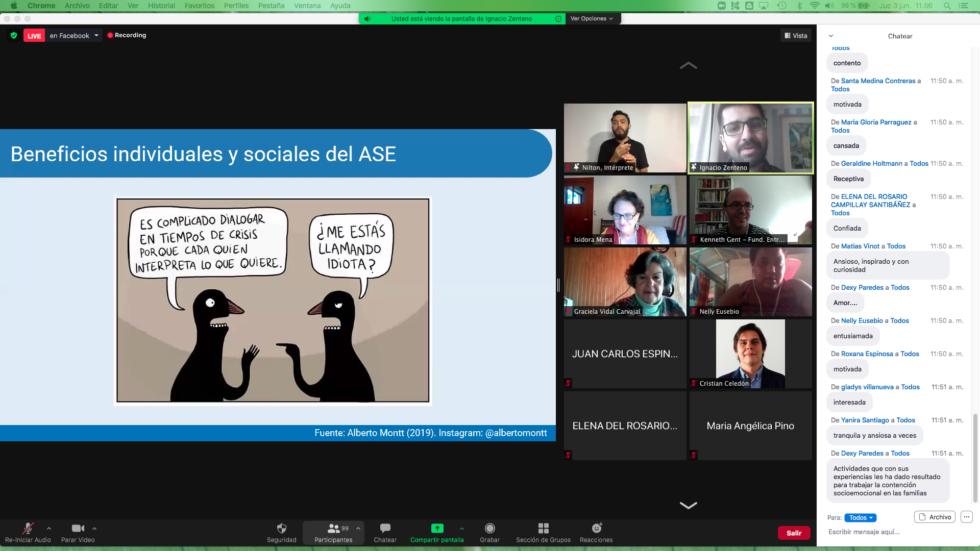Screen dimensions: 980x551
Task: Click the Grabar record icon
Action: coord(489,529)
